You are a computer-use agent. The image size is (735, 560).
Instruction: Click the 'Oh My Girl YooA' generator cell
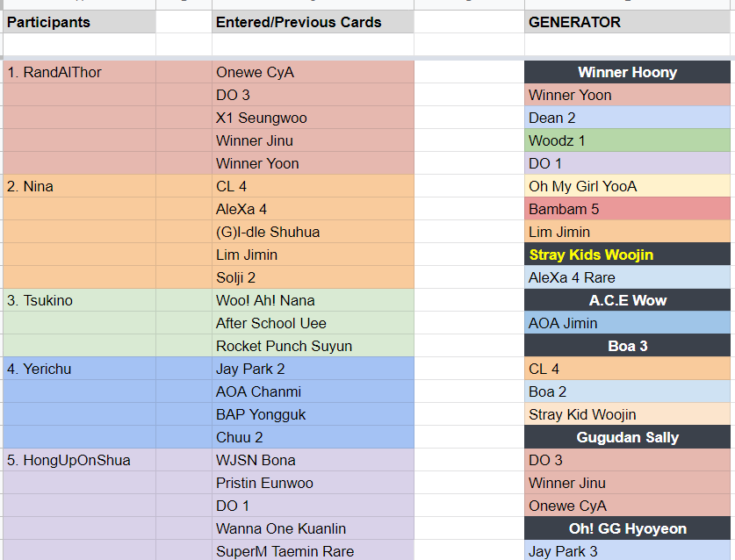tap(627, 186)
